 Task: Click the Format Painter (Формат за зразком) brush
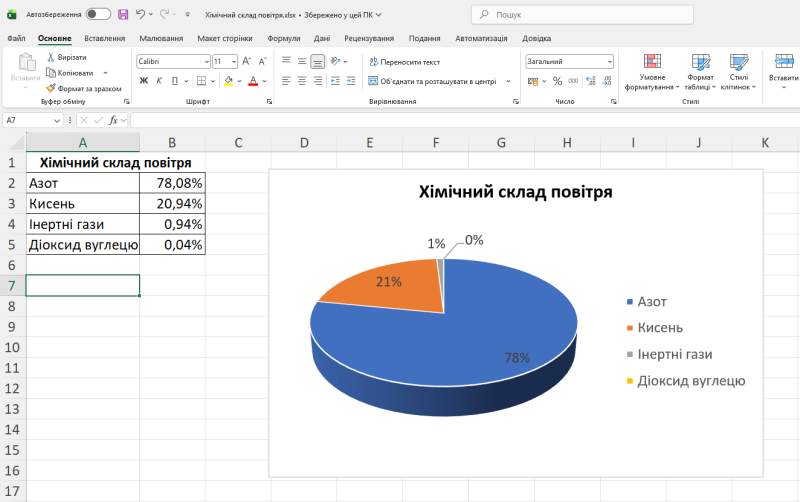click(51, 88)
